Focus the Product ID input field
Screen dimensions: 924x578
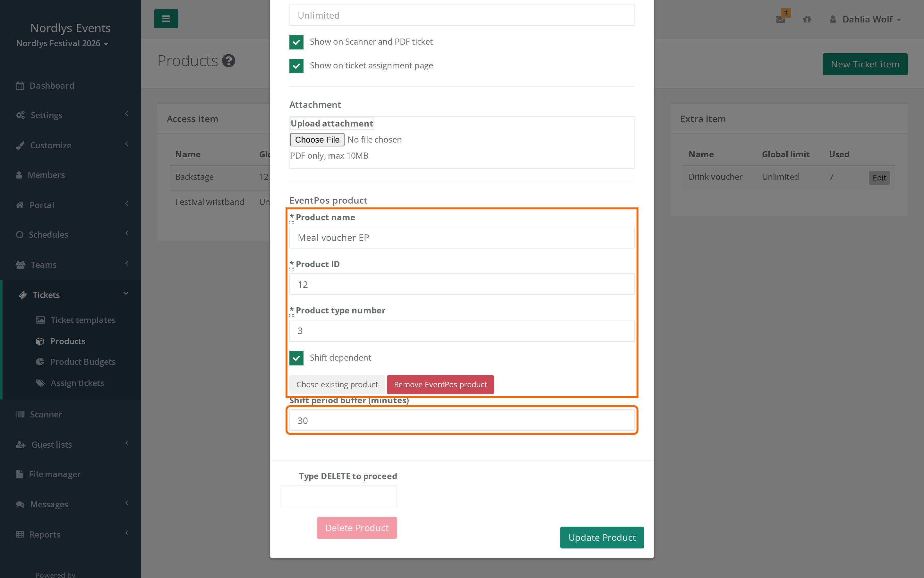[x=462, y=284]
